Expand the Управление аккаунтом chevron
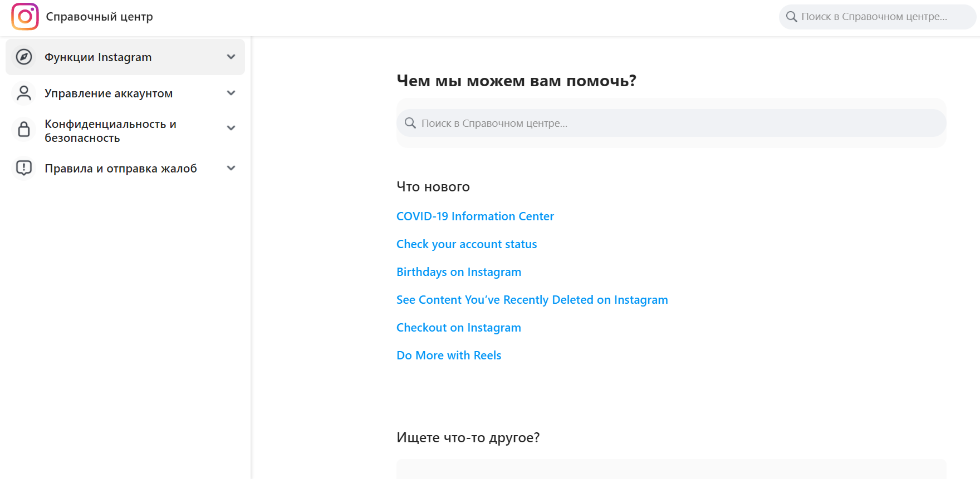 pos(231,93)
